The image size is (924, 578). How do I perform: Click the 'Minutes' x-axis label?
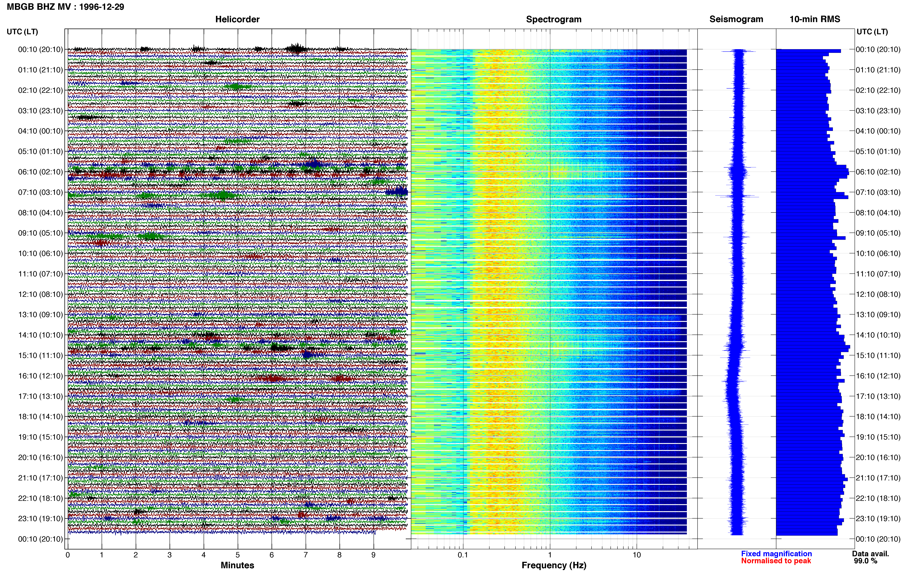tap(237, 565)
